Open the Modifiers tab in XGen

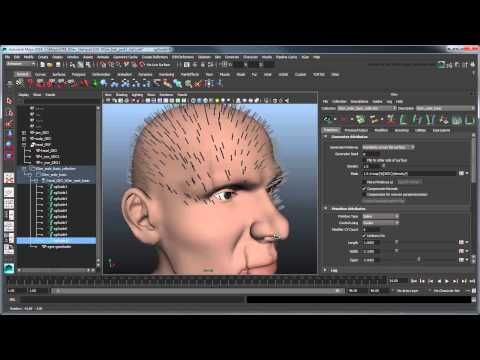point(381,130)
